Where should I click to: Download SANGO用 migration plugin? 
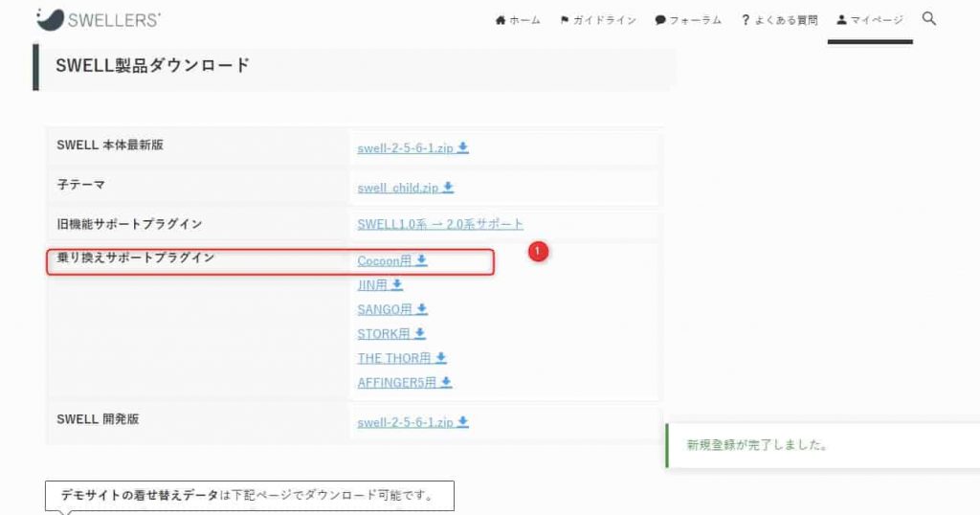point(392,309)
